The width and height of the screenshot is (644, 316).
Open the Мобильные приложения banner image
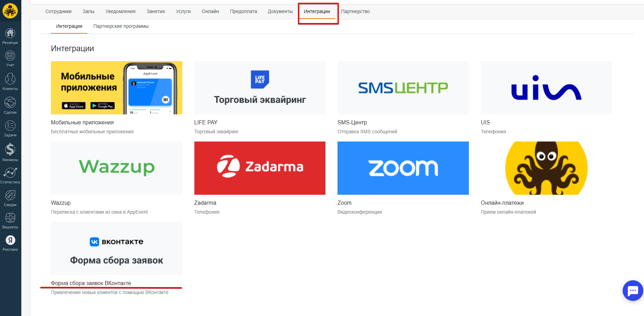tap(117, 88)
